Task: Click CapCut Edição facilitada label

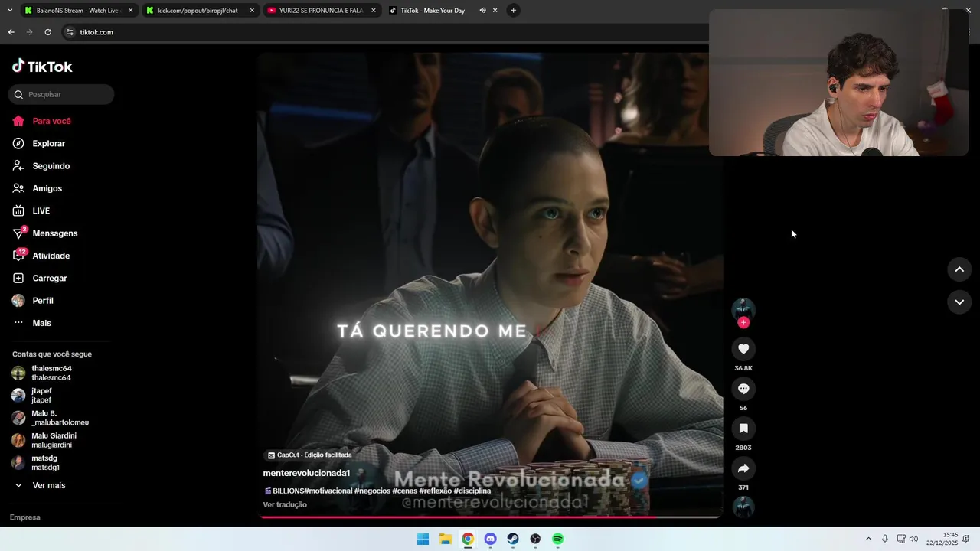Action: click(x=309, y=455)
